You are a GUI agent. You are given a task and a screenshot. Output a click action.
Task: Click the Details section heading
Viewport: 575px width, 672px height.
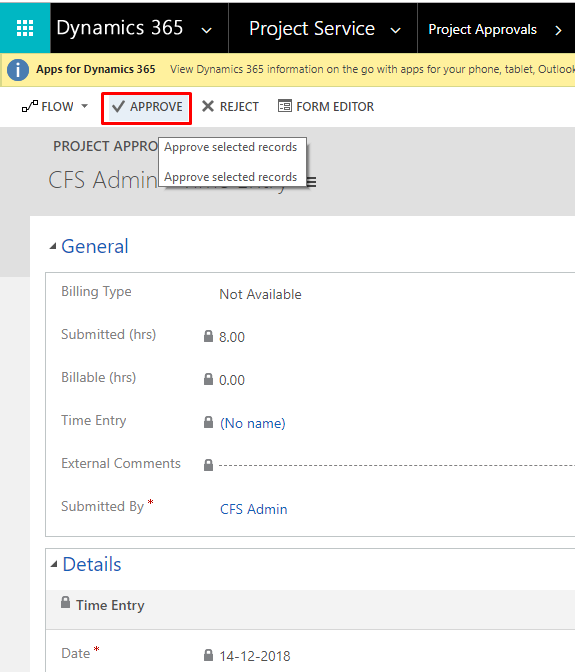(92, 564)
